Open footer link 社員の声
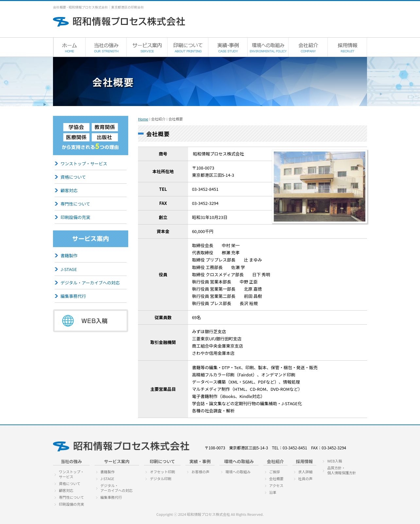420x524 pixels. click(x=305, y=479)
